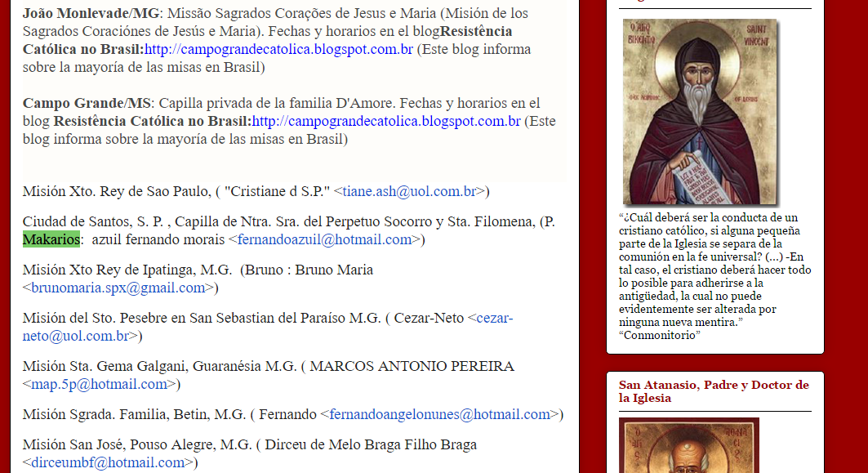Click cezar-neto@uol.com.br email link
The image size is (868, 473).
click(x=268, y=327)
